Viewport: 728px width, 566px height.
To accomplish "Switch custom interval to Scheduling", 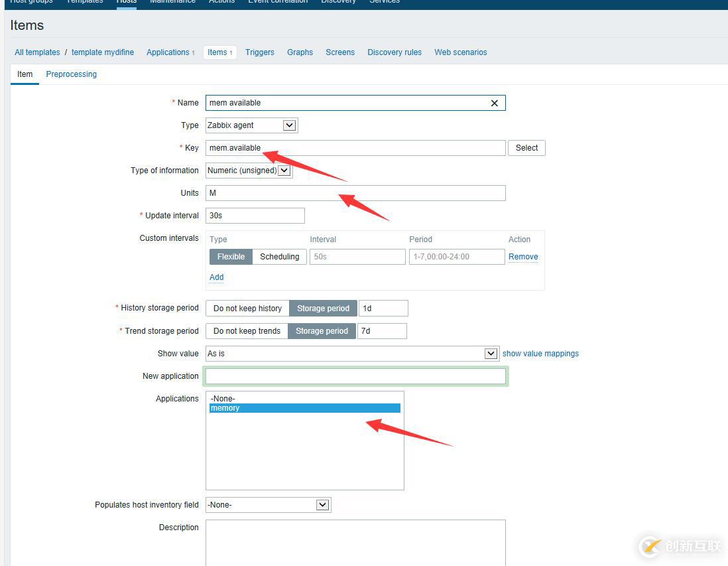I will tap(279, 257).
